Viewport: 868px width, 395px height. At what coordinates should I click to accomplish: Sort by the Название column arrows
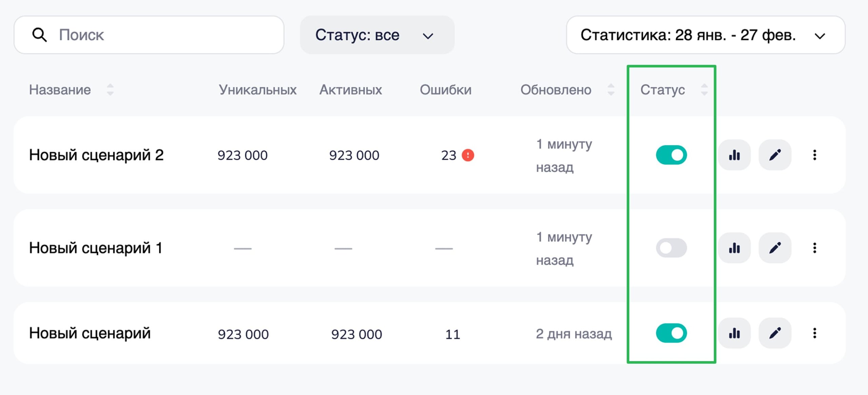[x=110, y=90]
